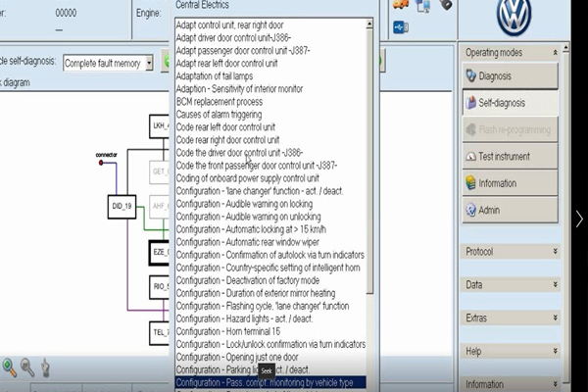The height and width of the screenshot is (392, 588).
Task: Select the DID_19 block in diagram
Action: click(122, 207)
